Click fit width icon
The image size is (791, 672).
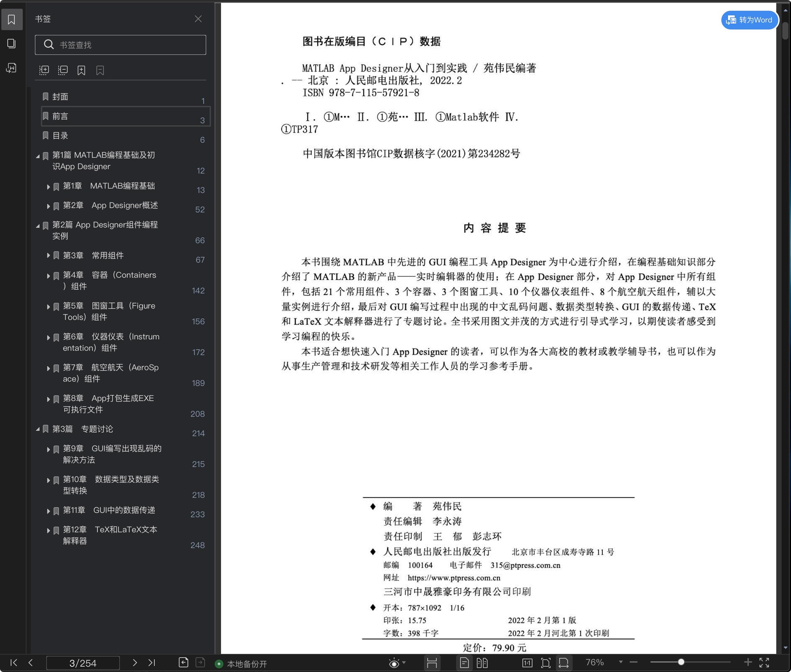564,663
